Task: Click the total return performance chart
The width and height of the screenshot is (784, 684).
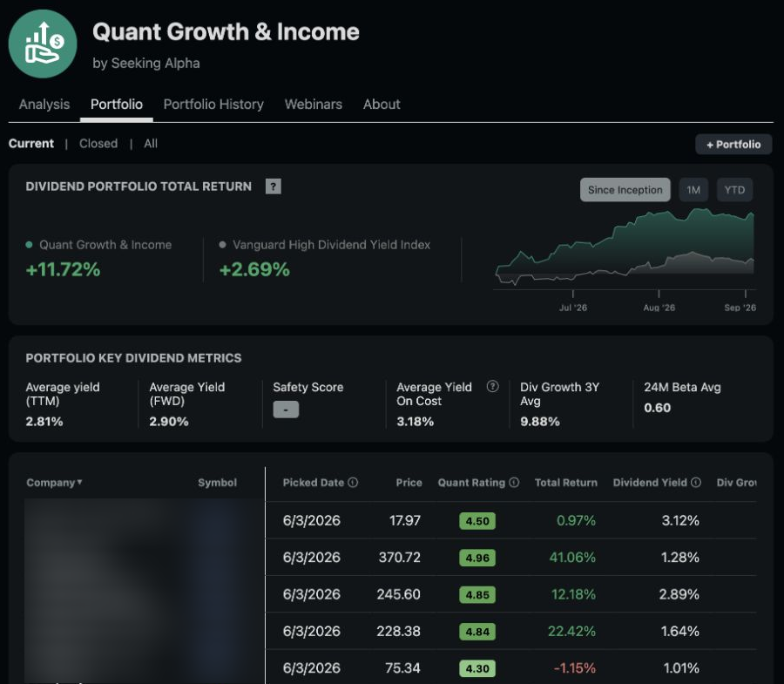Action: point(625,248)
